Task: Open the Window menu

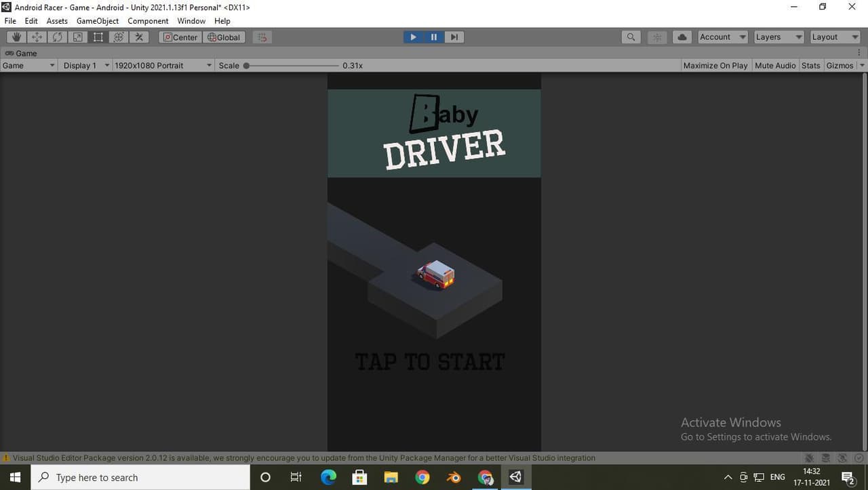Action: pyautogui.click(x=191, y=21)
